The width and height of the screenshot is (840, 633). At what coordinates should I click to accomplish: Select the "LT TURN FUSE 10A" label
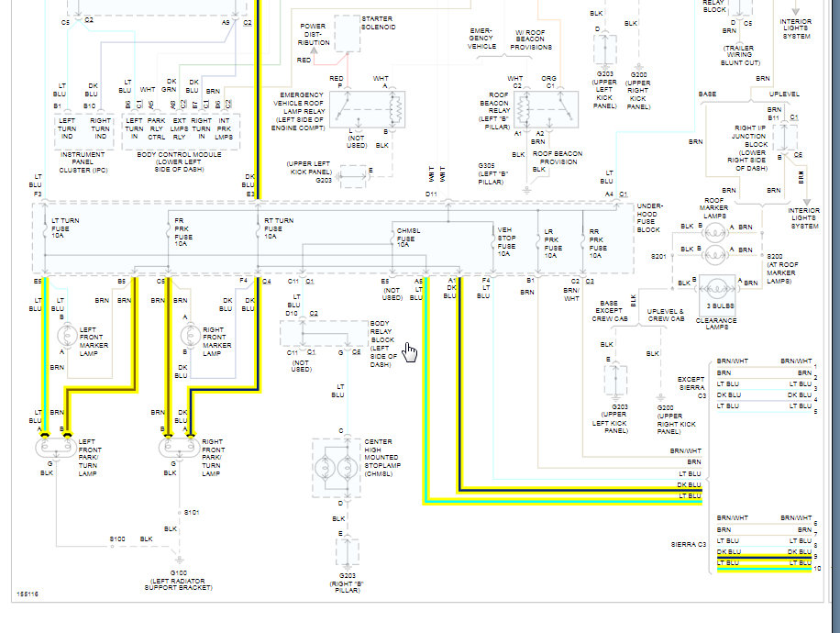point(65,228)
